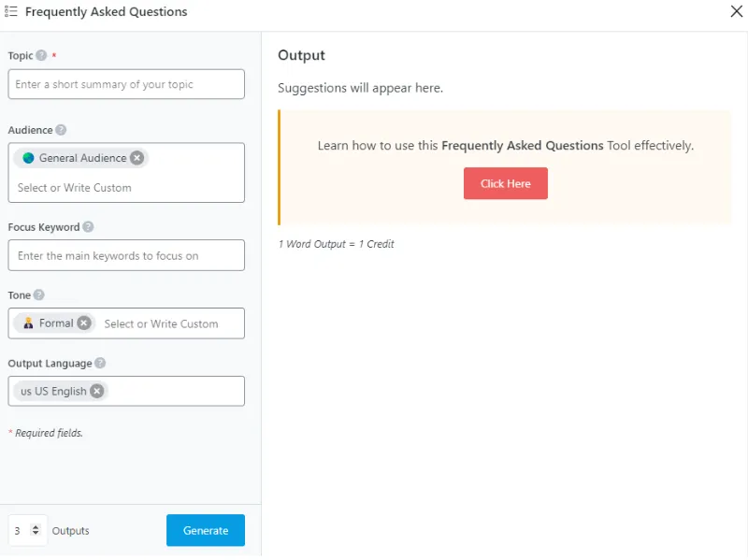Click into the Focus Keyword field
This screenshot has height=560, width=748.
(x=126, y=255)
